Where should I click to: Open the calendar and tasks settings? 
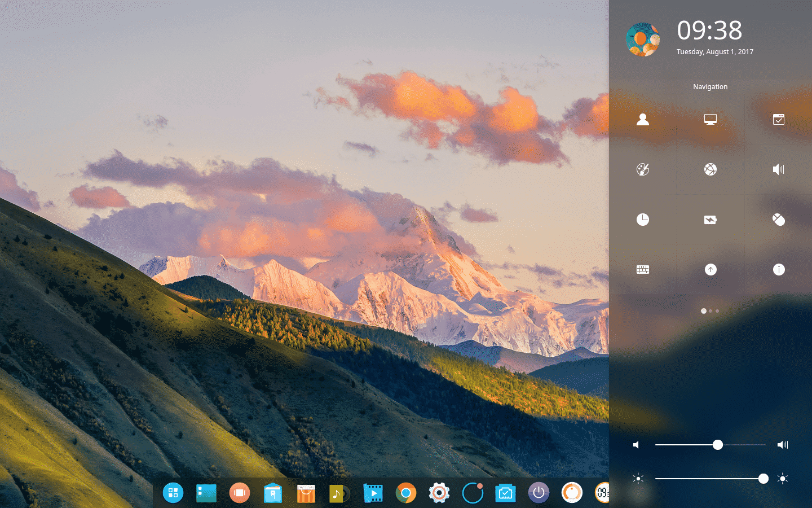(x=779, y=119)
